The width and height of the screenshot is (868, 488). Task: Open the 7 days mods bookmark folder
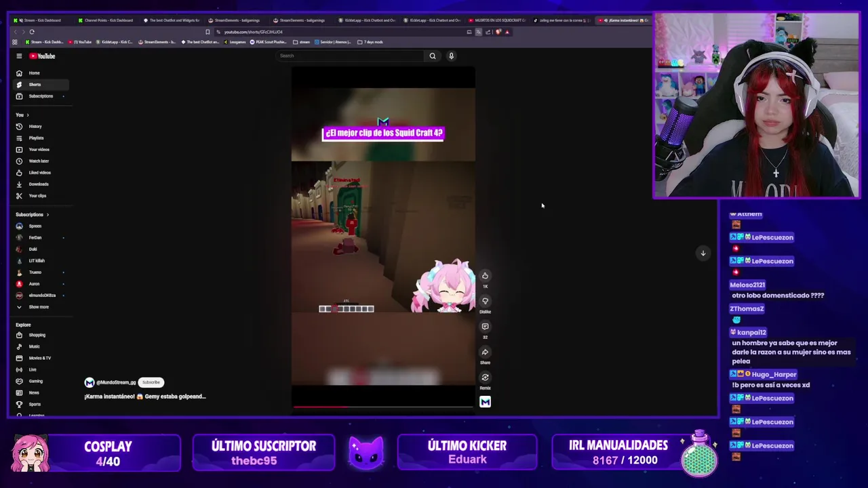[x=370, y=42]
